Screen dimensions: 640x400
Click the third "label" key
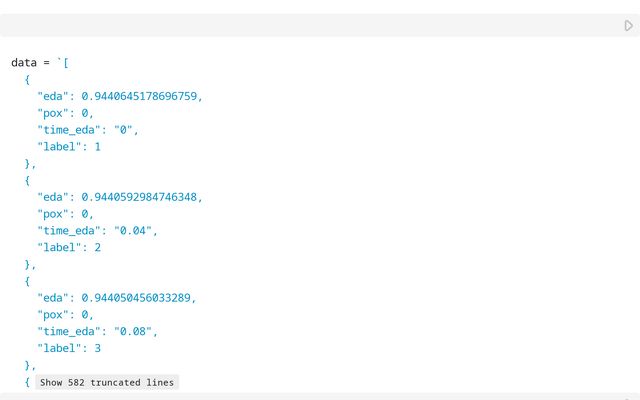(x=60, y=349)
